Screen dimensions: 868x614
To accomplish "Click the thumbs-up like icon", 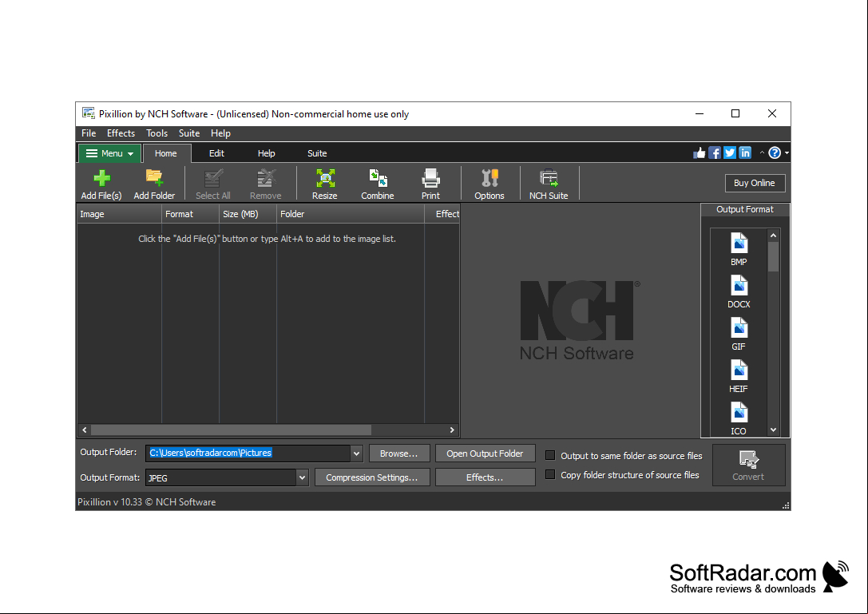I will [700, 153].
